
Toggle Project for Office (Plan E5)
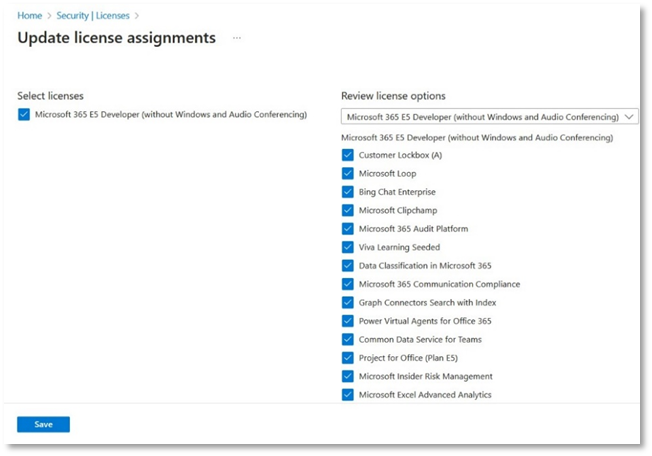pos(348,358)
